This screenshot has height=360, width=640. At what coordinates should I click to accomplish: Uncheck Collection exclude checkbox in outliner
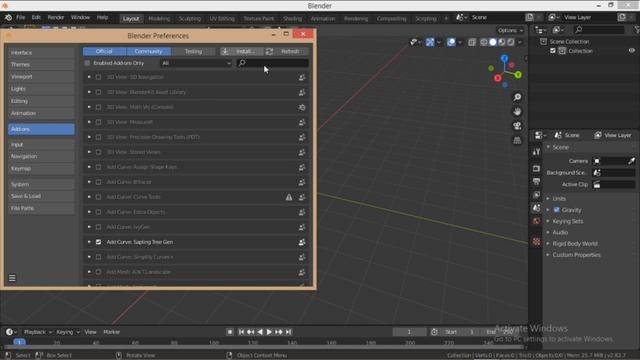tap(553, 51)
